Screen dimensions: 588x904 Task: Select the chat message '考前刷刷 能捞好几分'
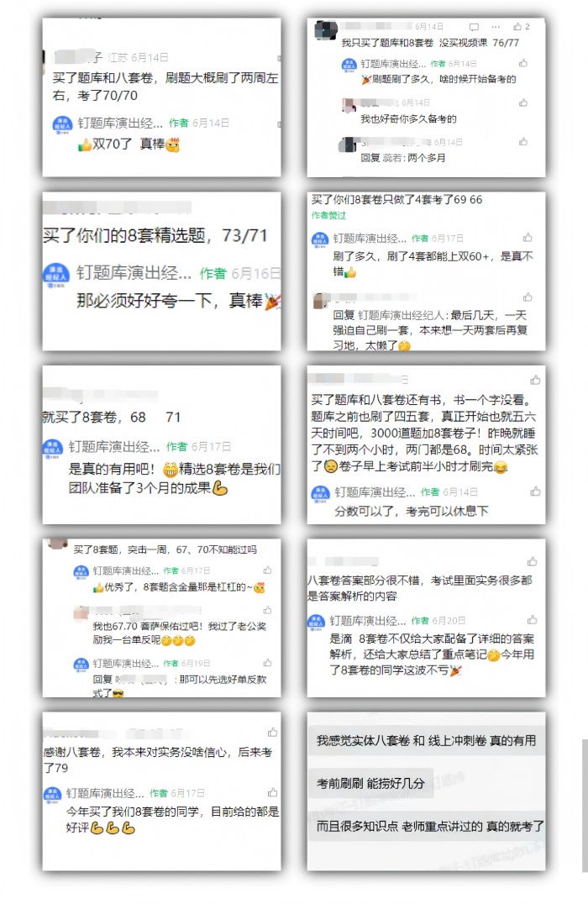370,784
